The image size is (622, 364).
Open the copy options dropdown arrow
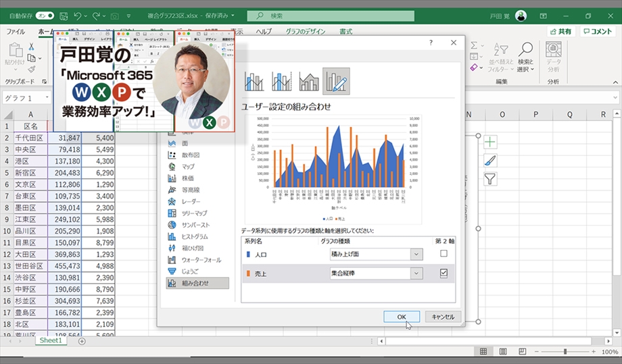click(40, 59)
